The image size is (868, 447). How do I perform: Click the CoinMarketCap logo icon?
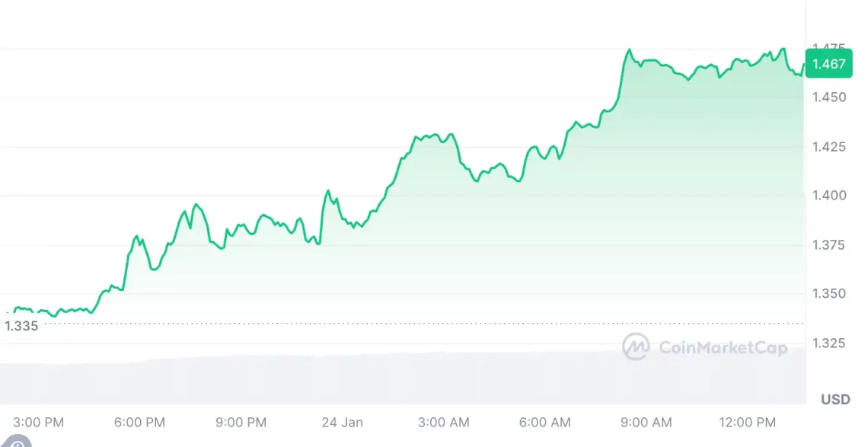635,347
